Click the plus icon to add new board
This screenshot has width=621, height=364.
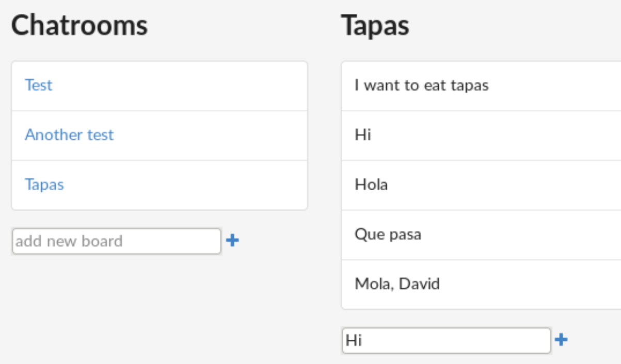pos(233,241)
